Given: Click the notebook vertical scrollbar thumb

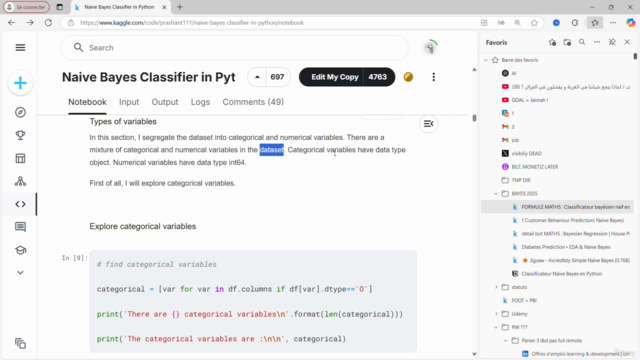Looking at the screenshot, I should click(474, 118).
